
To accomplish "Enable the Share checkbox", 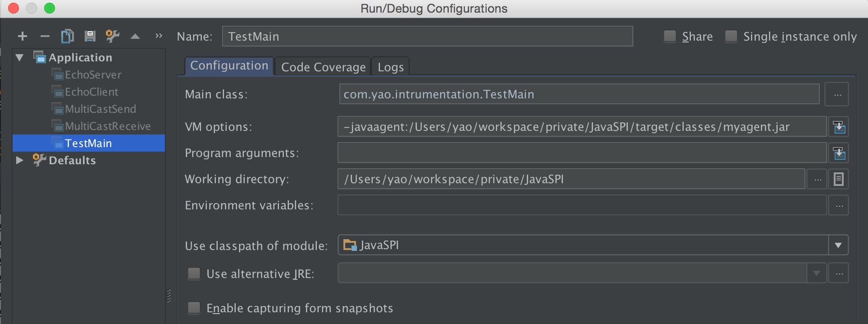I will [670, 36].
